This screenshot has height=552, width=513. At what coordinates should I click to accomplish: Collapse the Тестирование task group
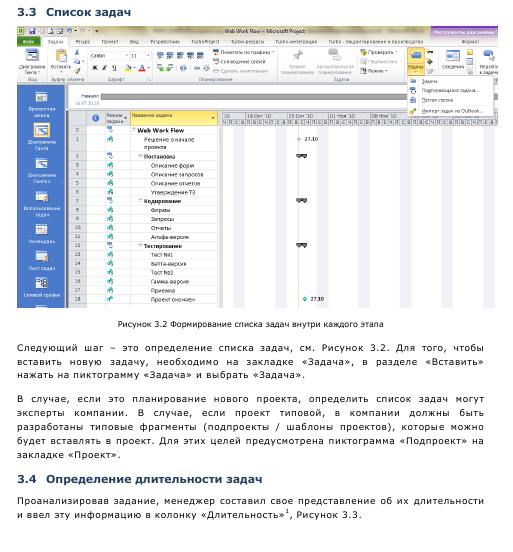[140, 245]
